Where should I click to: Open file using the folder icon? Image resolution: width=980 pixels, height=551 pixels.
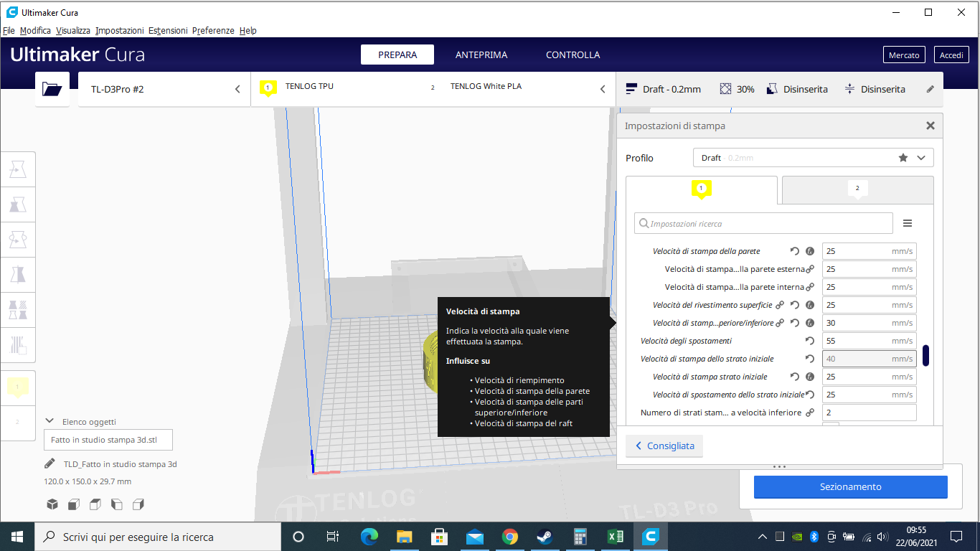(x=52, y=89)
